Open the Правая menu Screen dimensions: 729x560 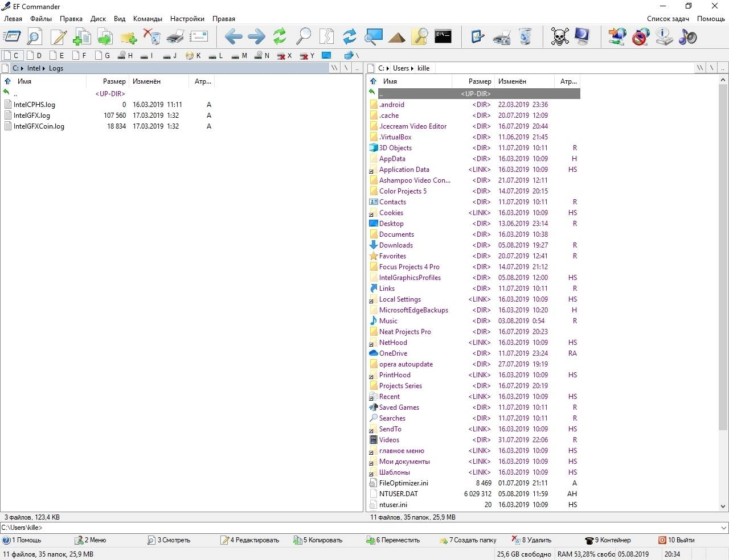(x=224, y=19)
